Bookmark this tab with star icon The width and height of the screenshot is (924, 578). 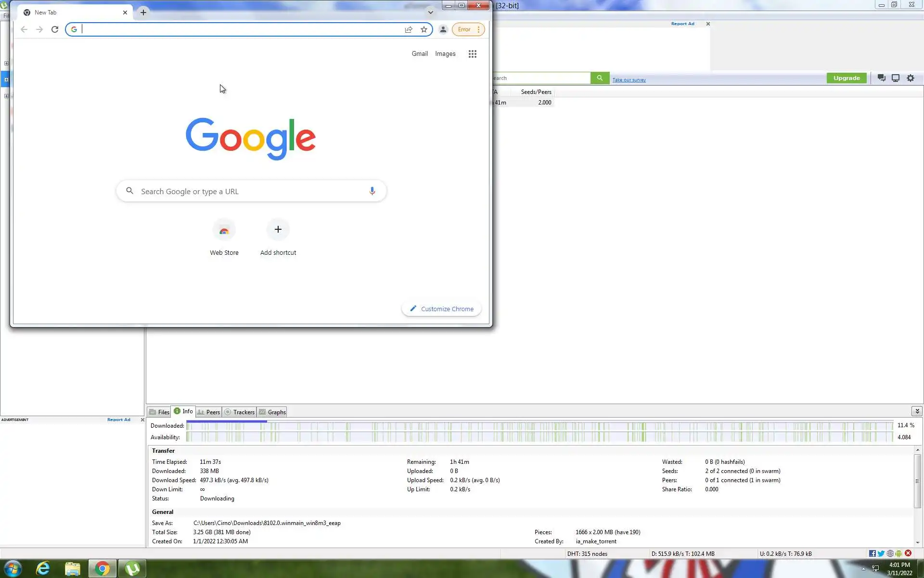tap(423, 29)
